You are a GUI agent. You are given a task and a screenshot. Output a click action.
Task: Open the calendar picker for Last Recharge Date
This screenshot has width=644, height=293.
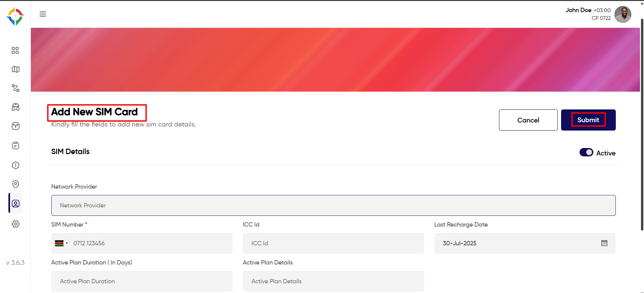[604, 243]
